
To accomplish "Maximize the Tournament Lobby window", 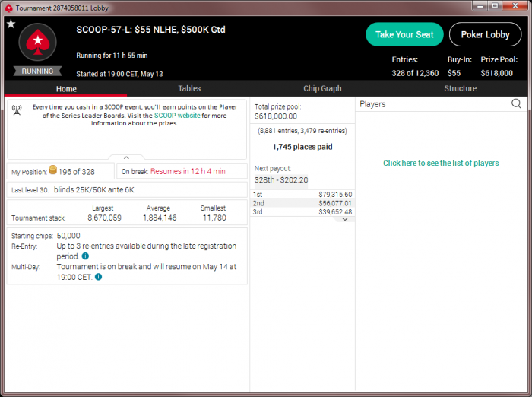I will pyautogui.click(x=495, y=6).
